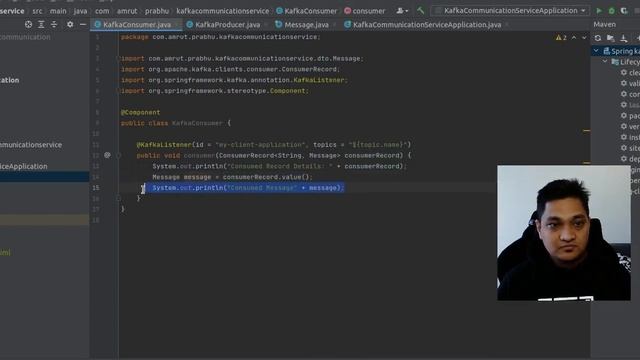Click Maven generate sources folder icon
This screenshot has width=640, height=360.
[611, 38]
